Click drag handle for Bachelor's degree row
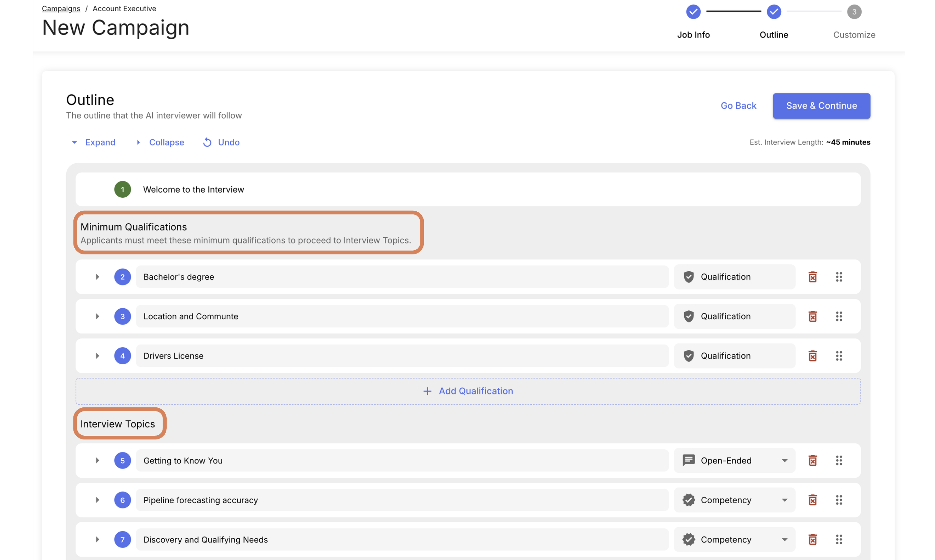Image resolution: width=935 pixels, height=560 pixels. click(838, 277)
